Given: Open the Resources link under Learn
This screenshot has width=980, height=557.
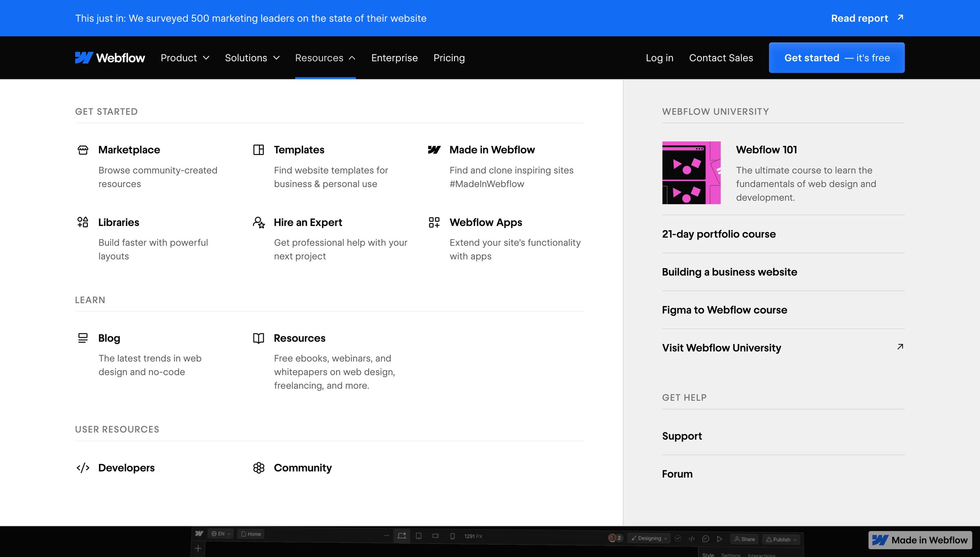Looking at the screenshot, I should coord(300,338).
